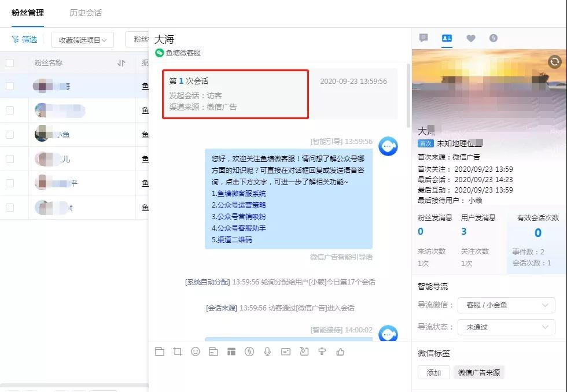This screenshot has width=567, height=392.
Task: Check the checkbox for fan ending in 平
Action: coord(10,183)
